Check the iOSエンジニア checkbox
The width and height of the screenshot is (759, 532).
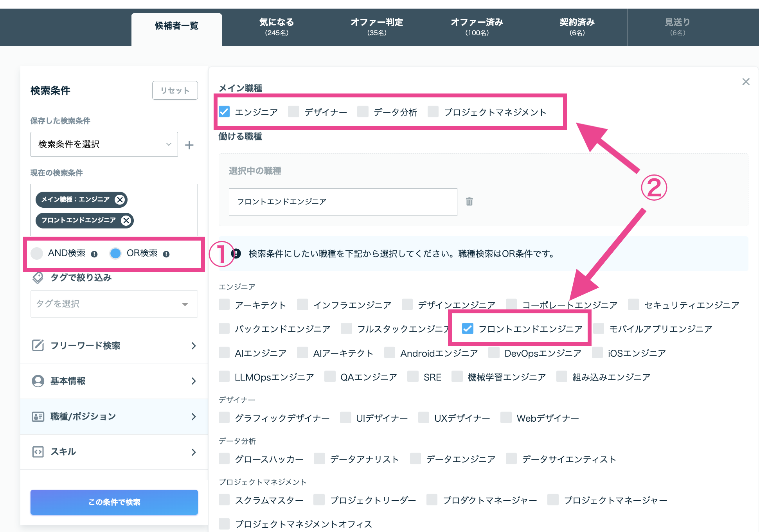pos(597,353)
